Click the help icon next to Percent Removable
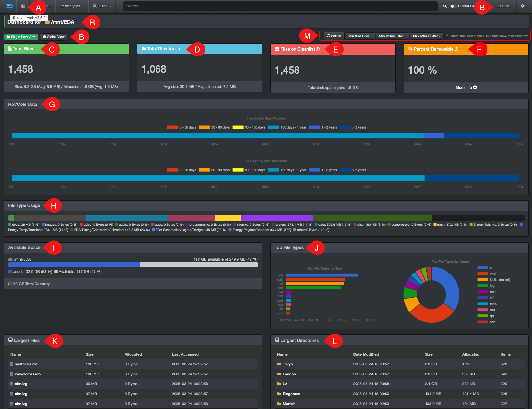 coord(457,49)
